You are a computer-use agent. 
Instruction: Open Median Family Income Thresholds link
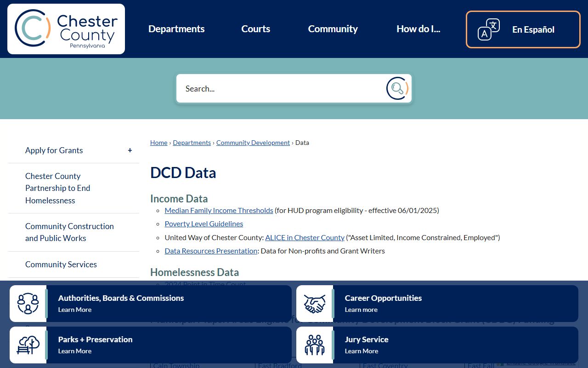pos(219,211)
